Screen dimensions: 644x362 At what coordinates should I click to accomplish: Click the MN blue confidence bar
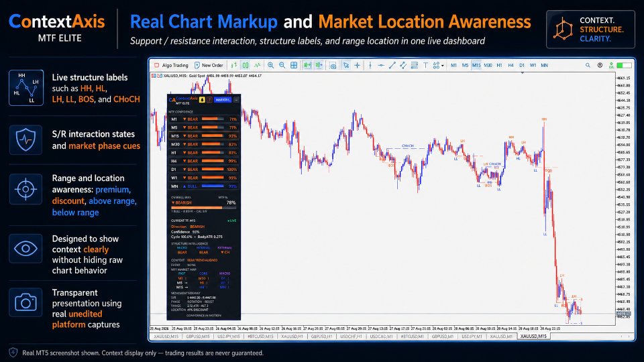point(213,186)
